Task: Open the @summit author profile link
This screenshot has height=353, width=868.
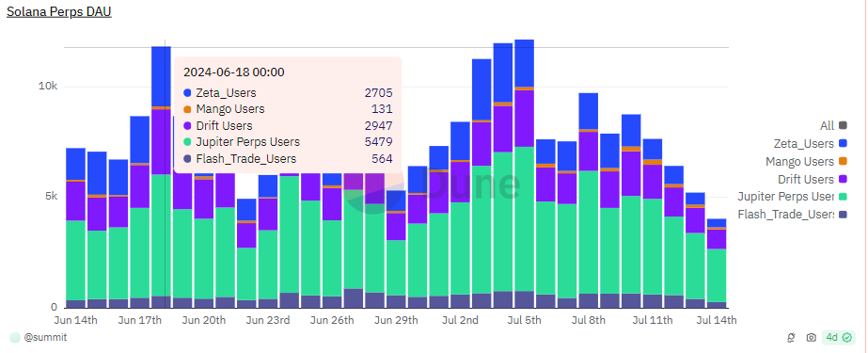Action: (x=46, y=337)
